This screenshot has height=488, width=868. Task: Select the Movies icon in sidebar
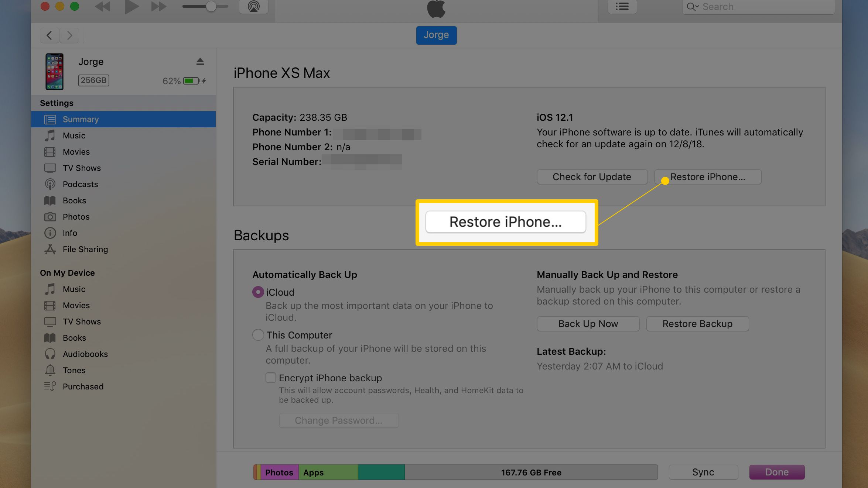click(x=51, y=151)
